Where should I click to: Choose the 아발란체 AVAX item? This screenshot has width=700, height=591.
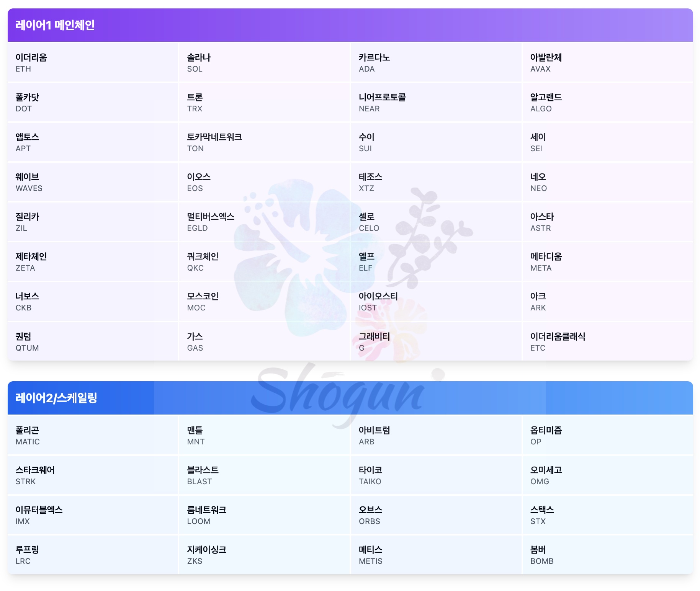[608, 62]
